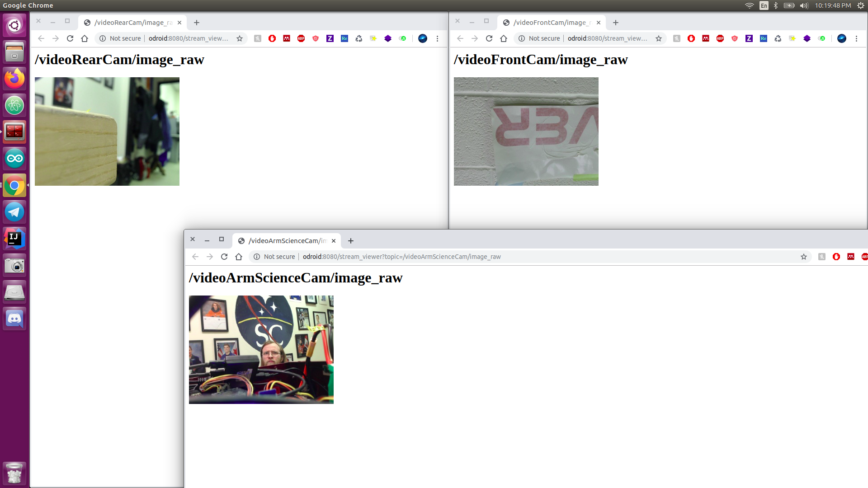The image size is (868, 488).
Task: Toggle JavaScript with the JS switcher extension
Action: [x=402, y=38]
